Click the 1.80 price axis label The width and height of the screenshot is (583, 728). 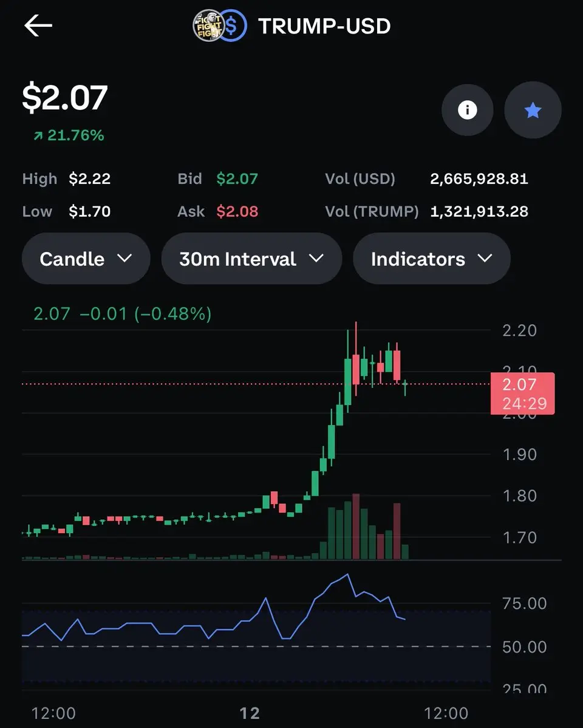pyautogui.click(x=519, y=496)
